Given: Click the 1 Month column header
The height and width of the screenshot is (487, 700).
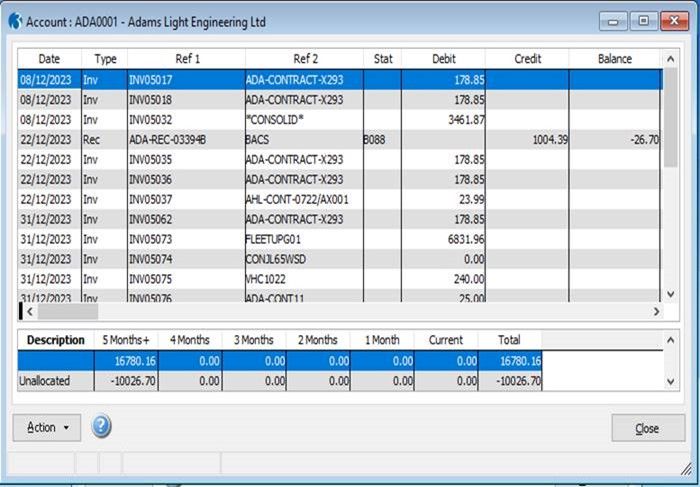Looking at the screenshot, I should (382, 340).
